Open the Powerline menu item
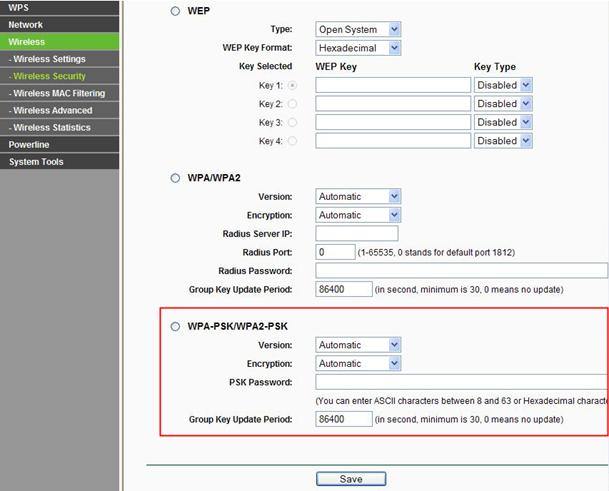The height and width of the screenshot is (491, 609). 59,145
